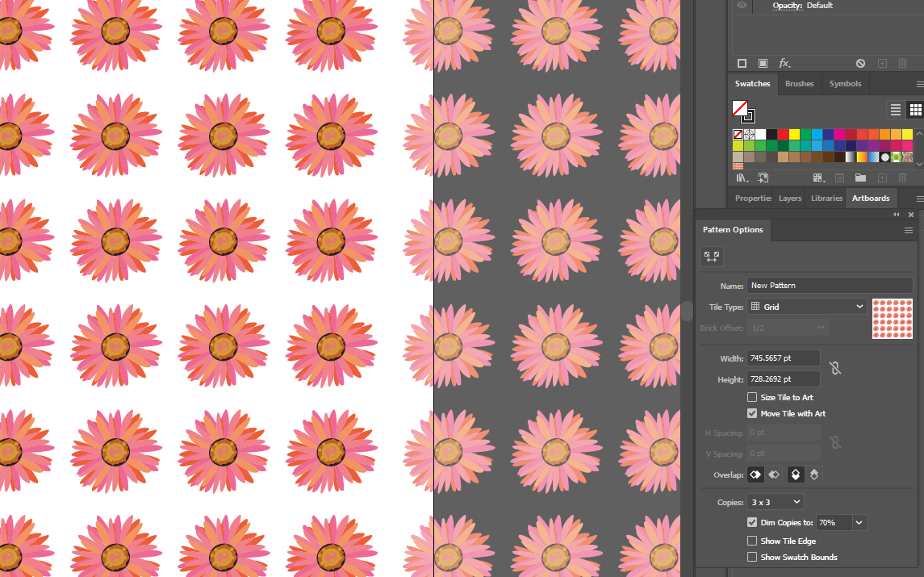Image resolution: width=924 pixels, height=577 pixels.
Task: Open the Swatches panel menu
Action: 919,84
